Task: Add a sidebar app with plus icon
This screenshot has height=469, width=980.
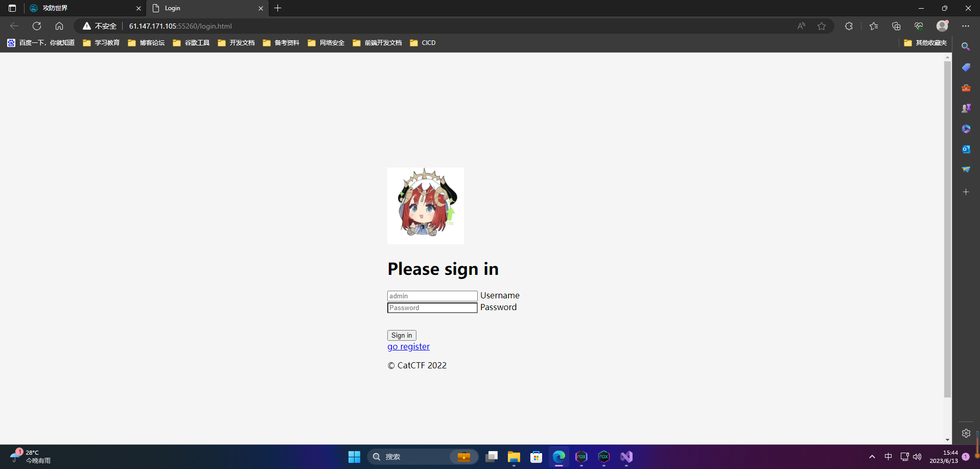Action: click(966, 192)
